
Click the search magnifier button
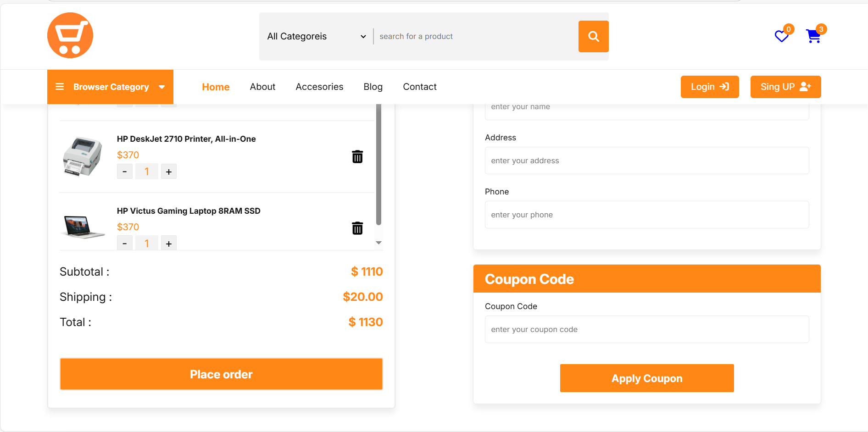coord(593,36)
